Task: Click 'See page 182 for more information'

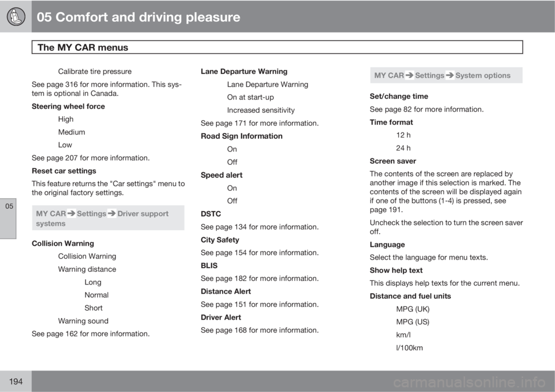Action: (x=260, y=279)
